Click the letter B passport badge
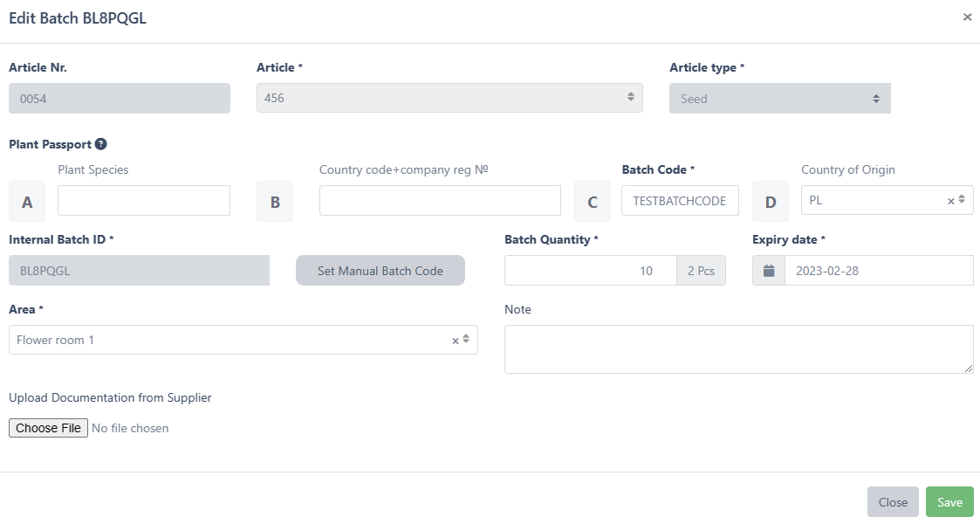 click(x=275, y=202)
